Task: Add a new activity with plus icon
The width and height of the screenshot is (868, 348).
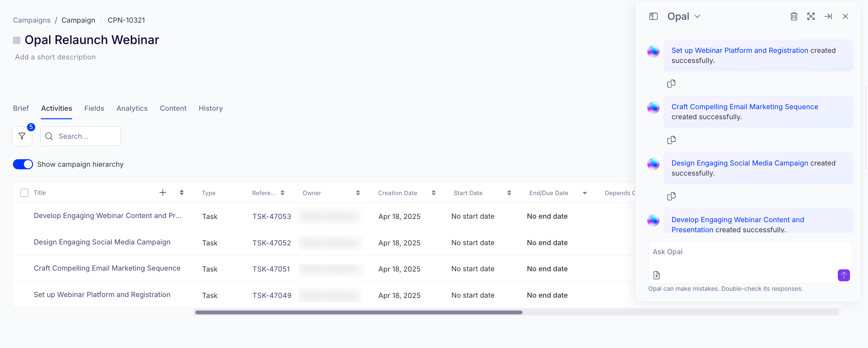Action: pos(163,193)
